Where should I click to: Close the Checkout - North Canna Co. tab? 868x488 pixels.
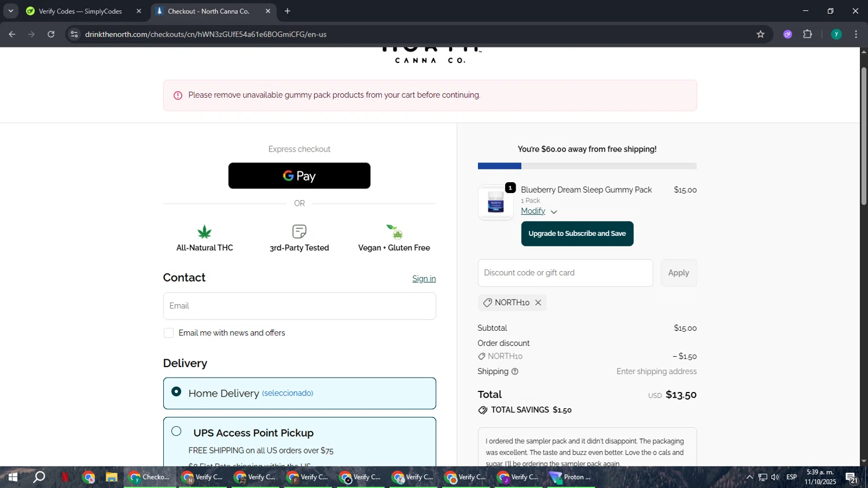(x=268, y=11)
